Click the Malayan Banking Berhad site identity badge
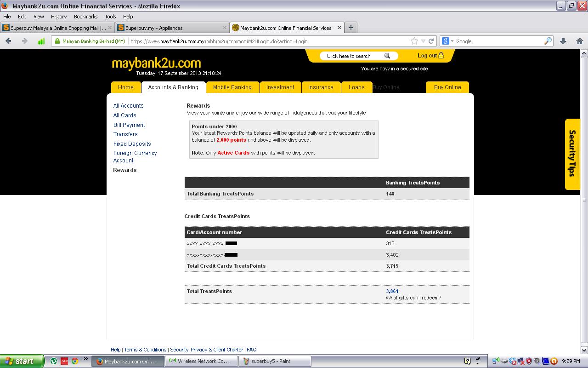Screen dimensions: 588x368 (90, 41)
